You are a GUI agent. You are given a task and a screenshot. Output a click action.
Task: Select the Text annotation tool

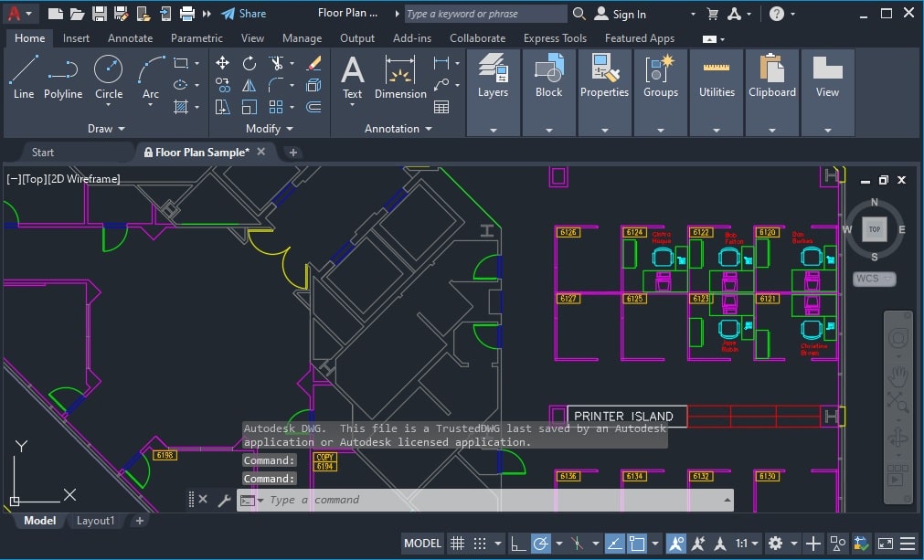(353, 77)
